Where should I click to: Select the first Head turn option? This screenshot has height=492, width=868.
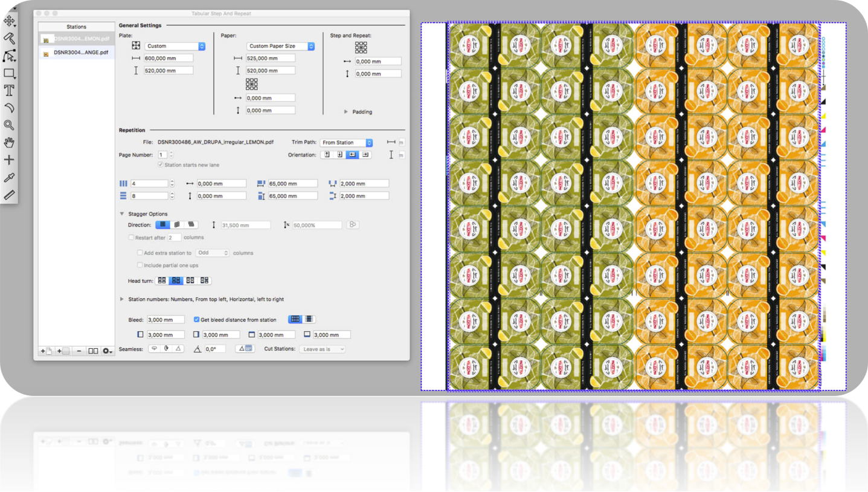(162, 280)
